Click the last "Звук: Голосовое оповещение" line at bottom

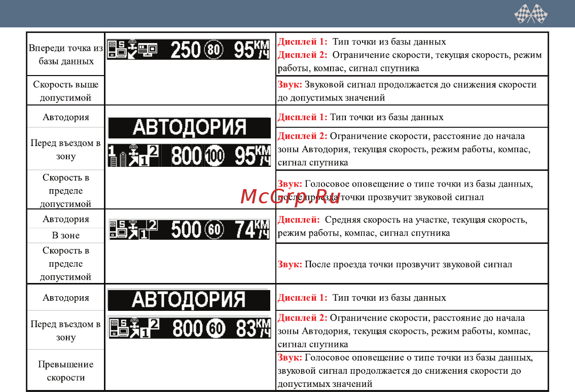tap(405, 358)
